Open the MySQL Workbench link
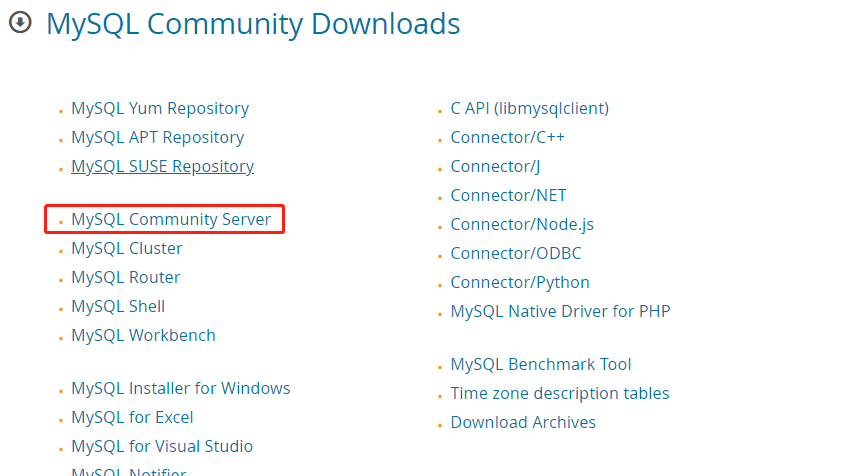Screen dimensions: 846x476 pyautogui.click(x=144, y=335)
